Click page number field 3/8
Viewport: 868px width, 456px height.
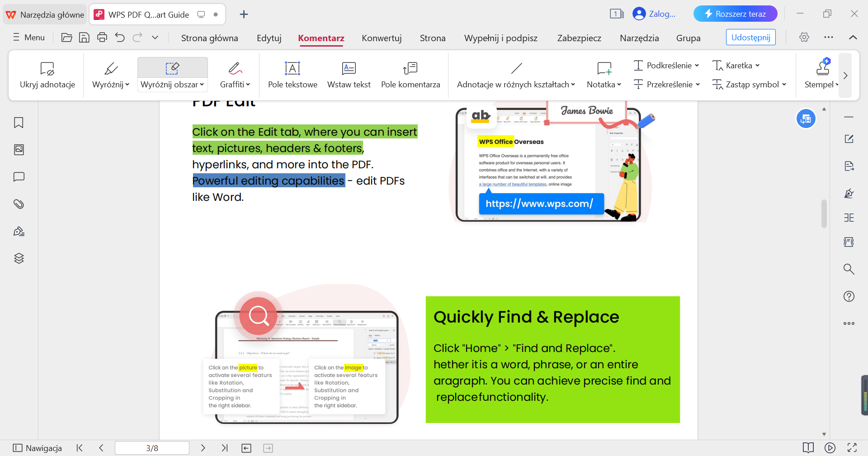(152, 448)
